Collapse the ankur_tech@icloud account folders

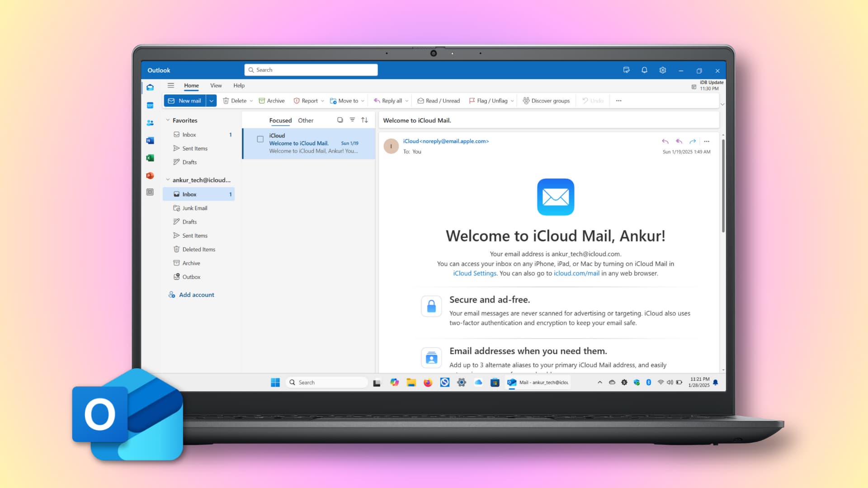pos(168,180)
